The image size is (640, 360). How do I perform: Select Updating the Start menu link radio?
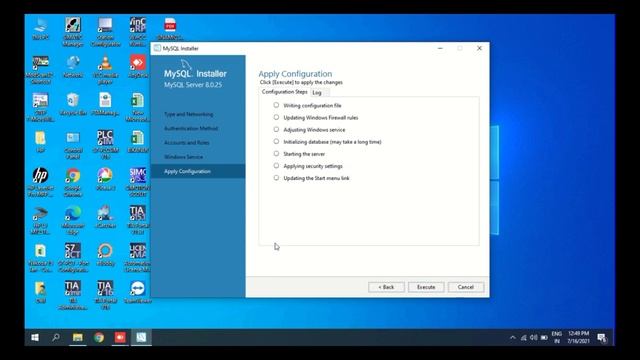tap(276, 178)
